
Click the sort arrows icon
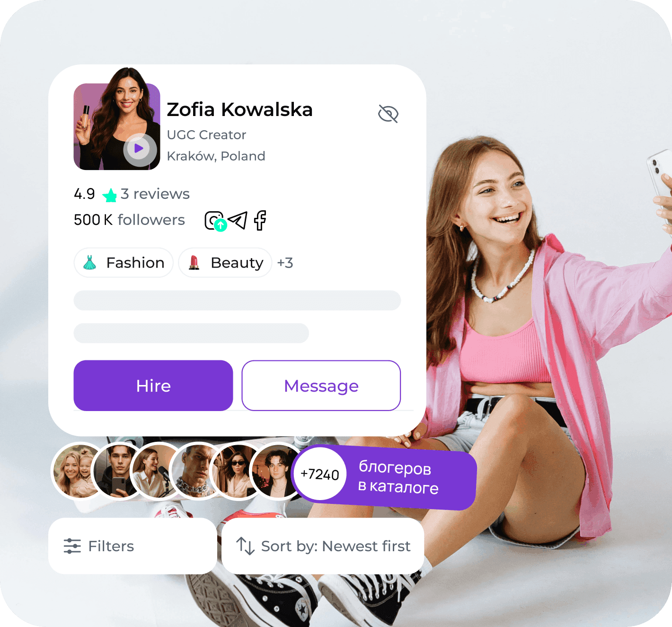coord(246,546)
